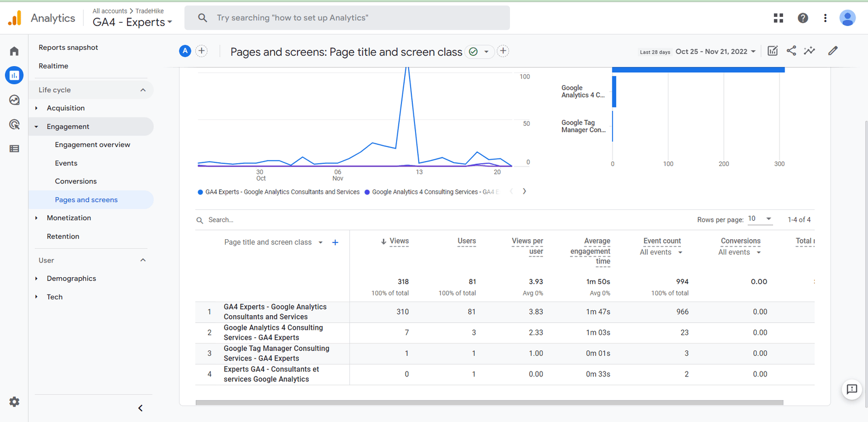868x422 pixels.
Task: Go to next chart legend page
Action: [x=524, y=191]
